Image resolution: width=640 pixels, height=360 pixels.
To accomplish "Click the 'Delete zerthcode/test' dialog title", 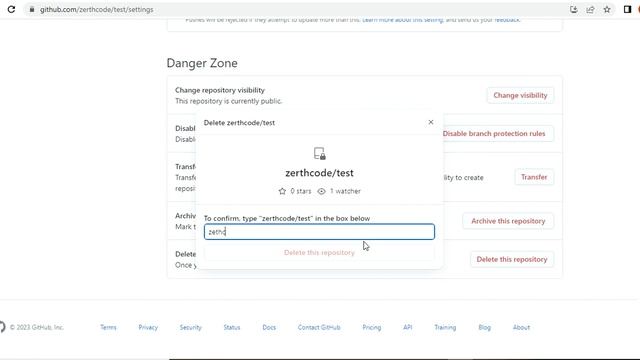I will click(239, 122).
